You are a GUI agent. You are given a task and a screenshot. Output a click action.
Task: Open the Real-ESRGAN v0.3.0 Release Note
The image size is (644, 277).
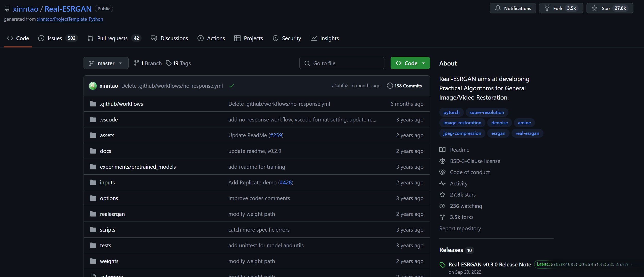(x=490, y=265)
